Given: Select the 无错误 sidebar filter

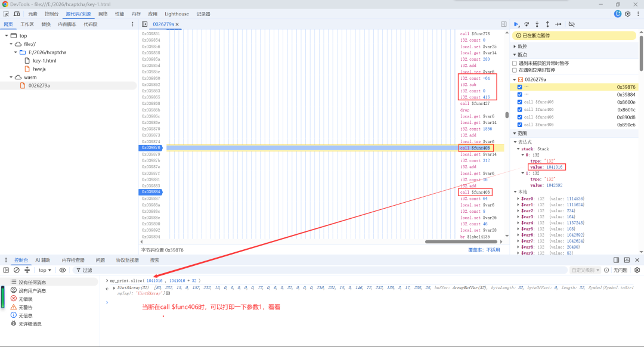Looking at the screenshot, I should coord(25,299).
